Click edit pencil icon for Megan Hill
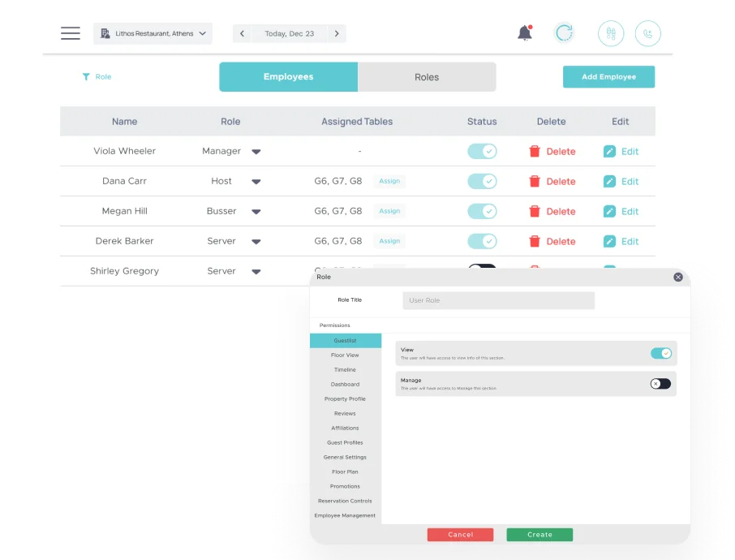This screenshot has width=735, height=560. (x=609, y=211)
